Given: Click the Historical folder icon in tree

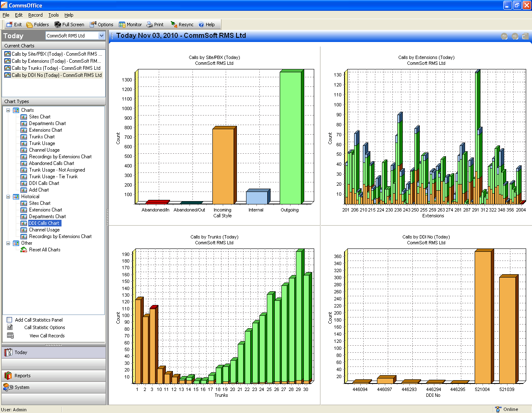Looking at the screenshot, I should [x=16, y=197].
